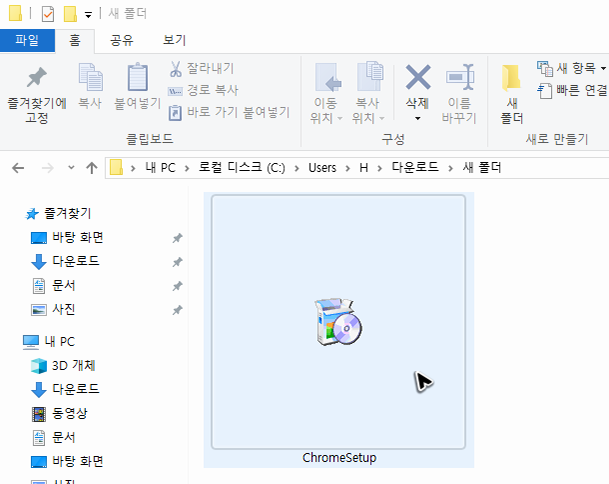Click the pin icon next to pinned 문서
The width and height of the screenshot is (609, 484).
pos(177,286)
